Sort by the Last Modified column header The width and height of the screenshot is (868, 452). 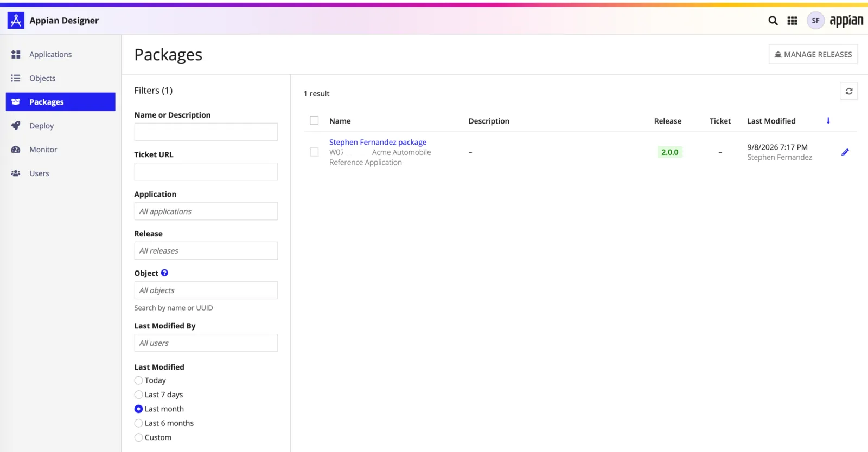[x=771, y=121]
